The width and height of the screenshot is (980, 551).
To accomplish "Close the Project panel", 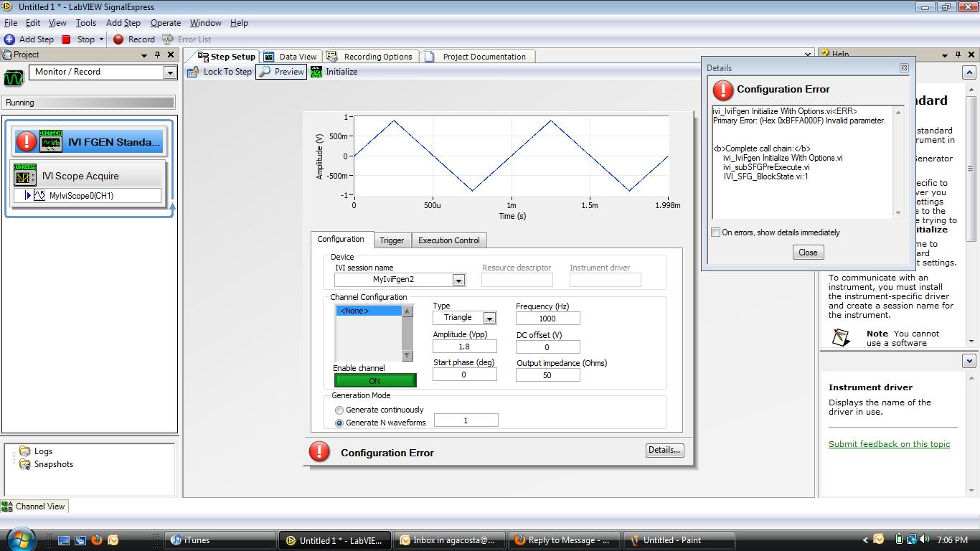I will [x=171, y=55].
